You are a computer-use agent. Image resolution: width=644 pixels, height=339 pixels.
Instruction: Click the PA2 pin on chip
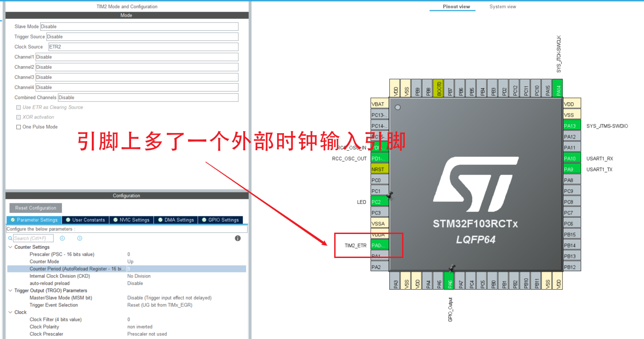coord(379,267)
